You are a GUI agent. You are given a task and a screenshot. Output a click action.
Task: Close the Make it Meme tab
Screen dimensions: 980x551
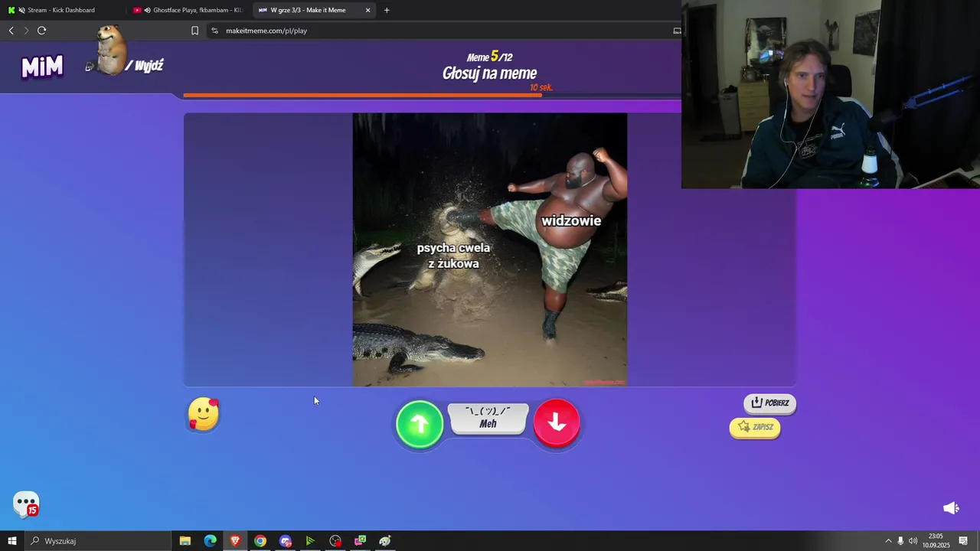[x=367, y=10]
